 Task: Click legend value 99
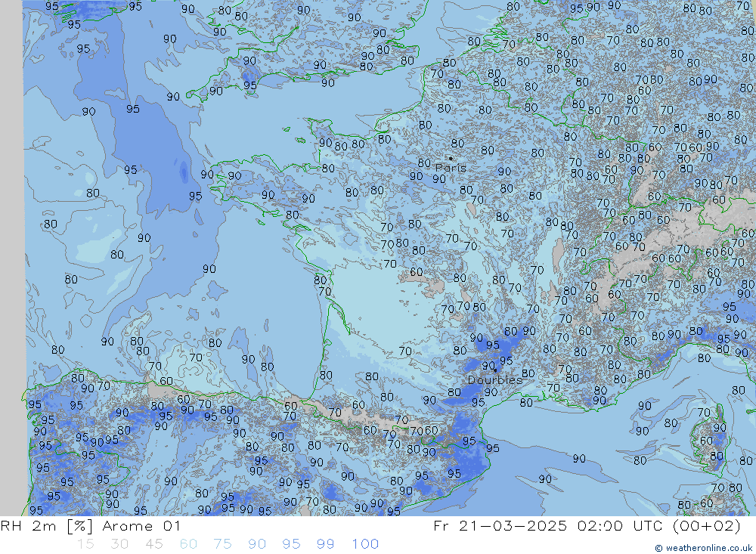[325, 544]
